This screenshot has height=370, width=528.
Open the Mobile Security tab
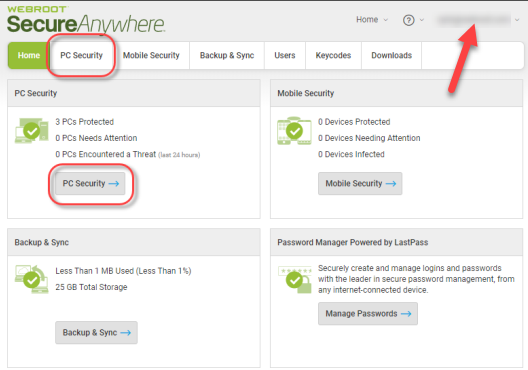pyautogui.click(x=151, y=56)
